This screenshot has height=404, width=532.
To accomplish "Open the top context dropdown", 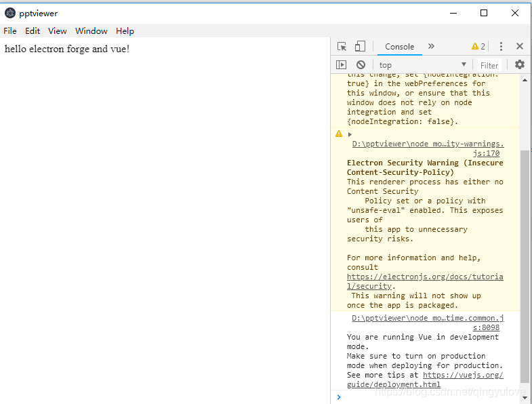I will click(422, 64).
